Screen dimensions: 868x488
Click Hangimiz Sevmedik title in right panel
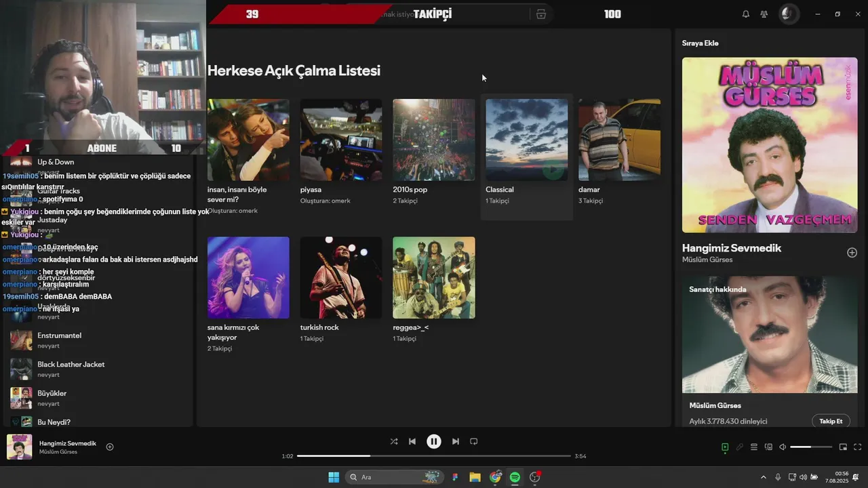click(732, 248)
